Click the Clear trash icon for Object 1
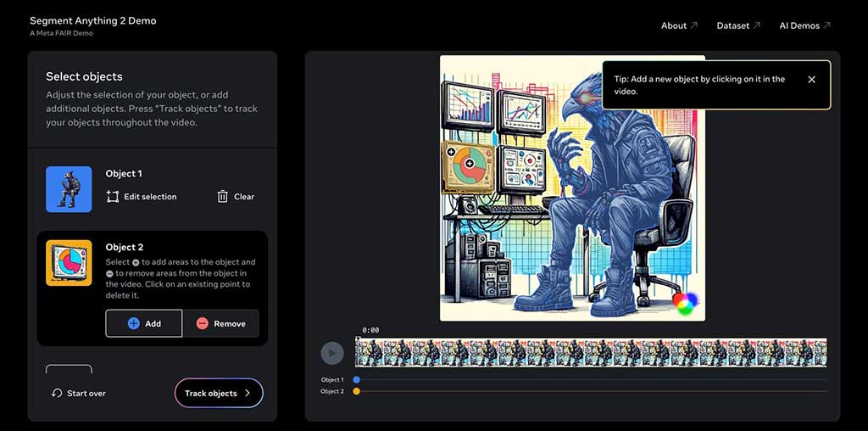This screenshot has height=431, width=868. pyautogui.click(x=223, y=197)
